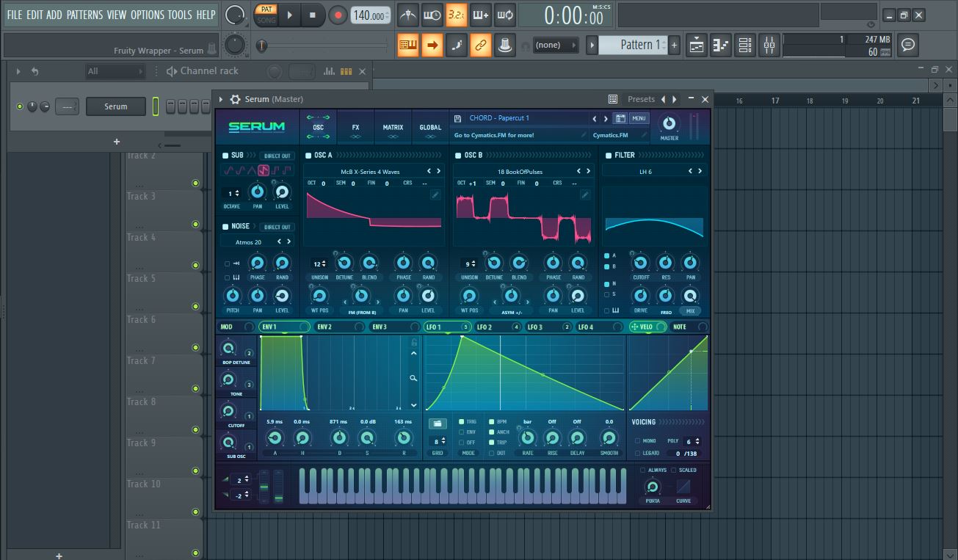
Task: Click the OSC B wavetable edit pencil
Action: pyautogui.click(x=585, y=194)
